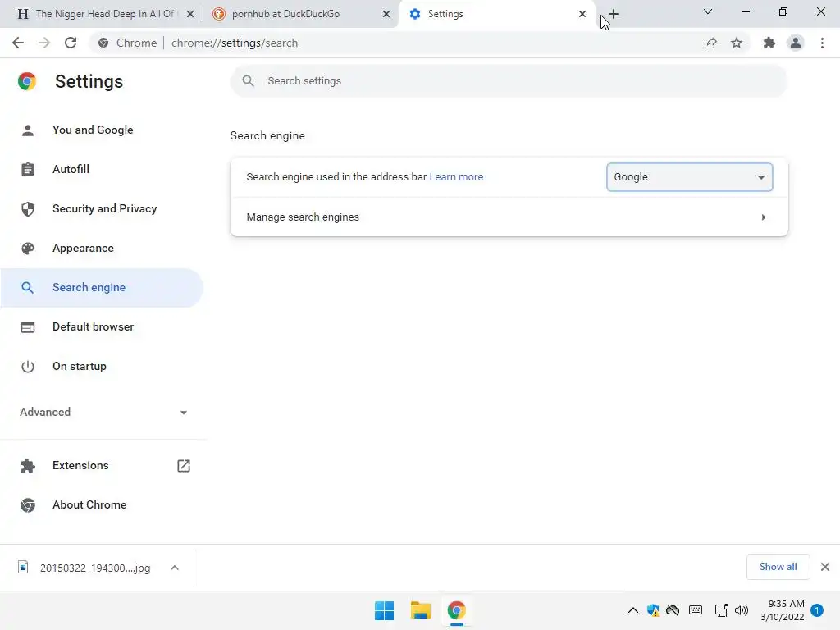
Task: Share this page icon in address bar
Action: [710, 43]
